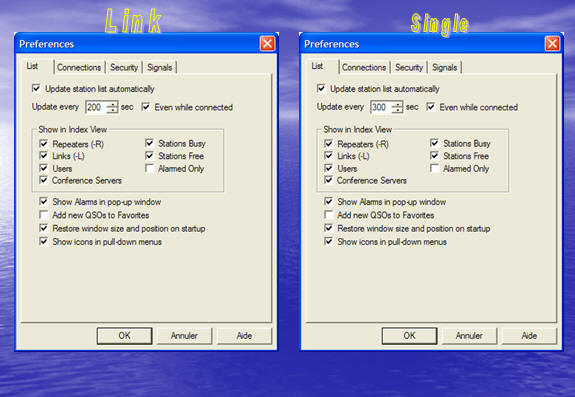The width and height of the screenshot is (575, 397).
Task: Open Signals tab in Single Preferences window
Action: pyautogui.click(x=444, y=67)
